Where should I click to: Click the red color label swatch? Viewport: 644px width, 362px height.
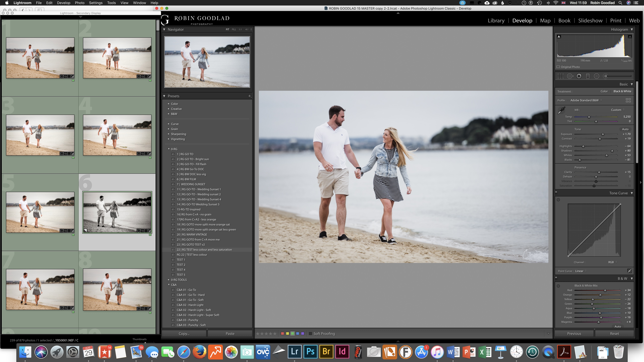[283, 333]
